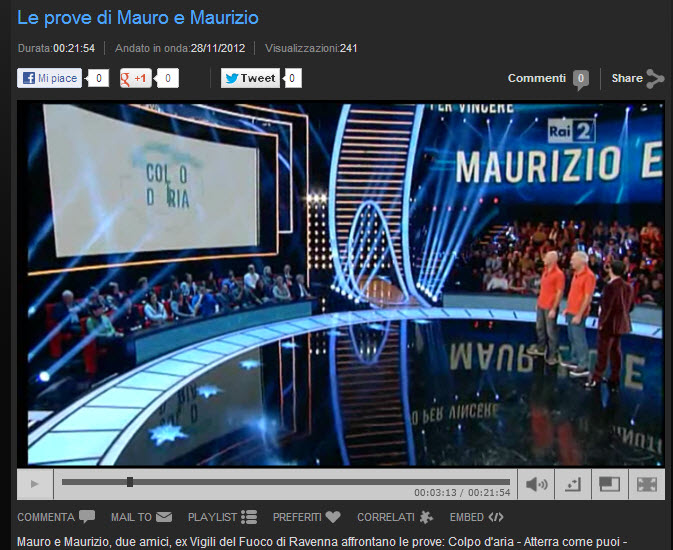Select MAIL TO to email the video

pos(141,517)
